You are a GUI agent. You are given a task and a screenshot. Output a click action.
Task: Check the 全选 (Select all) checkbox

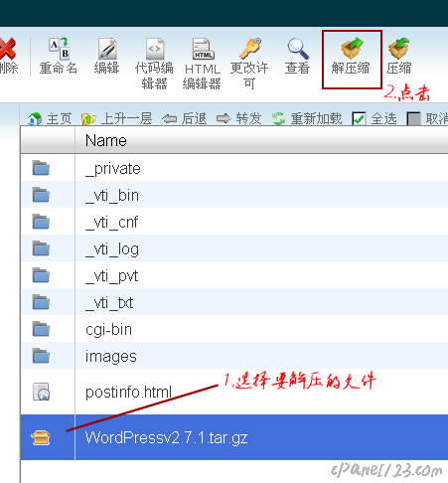[x=359, y=118]
